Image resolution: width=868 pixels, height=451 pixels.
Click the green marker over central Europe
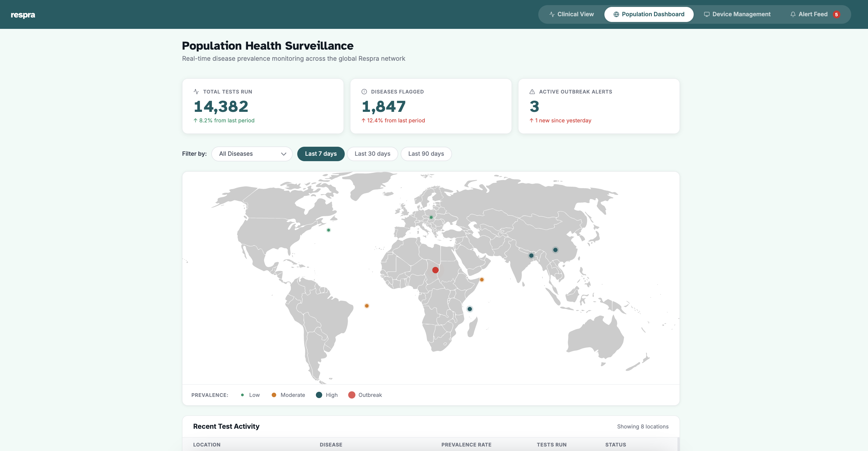pos(431,217)
